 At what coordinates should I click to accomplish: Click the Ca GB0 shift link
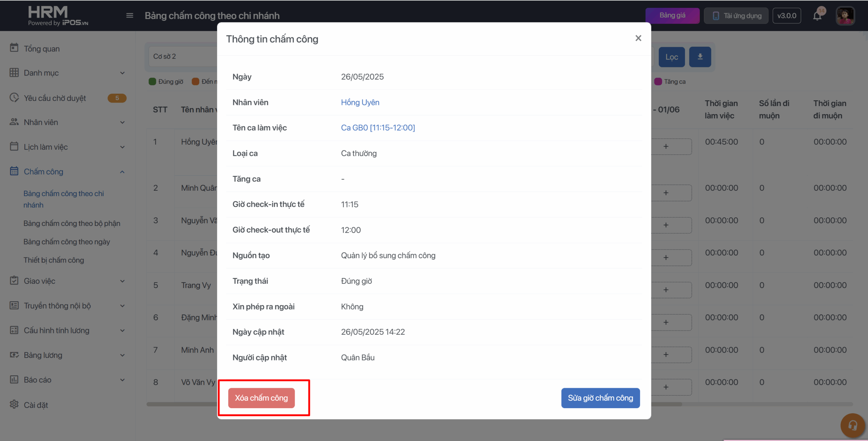(x=378, y=128)
